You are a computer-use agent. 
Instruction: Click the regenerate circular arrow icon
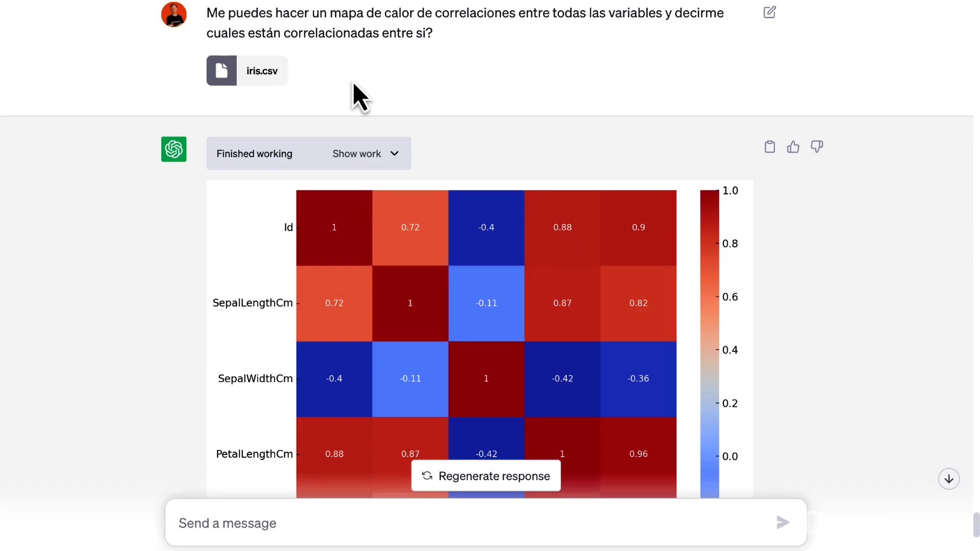tap(427, 476)
